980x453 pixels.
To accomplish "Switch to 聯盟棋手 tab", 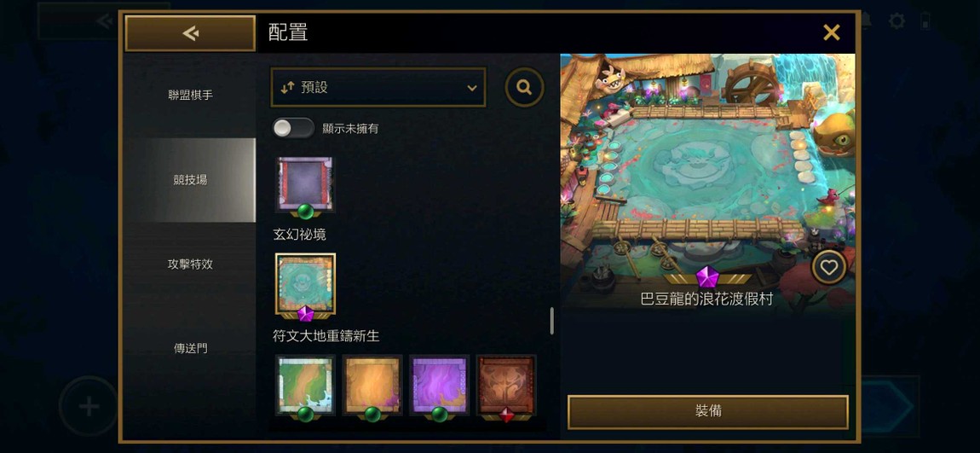I will click(190, 95).
